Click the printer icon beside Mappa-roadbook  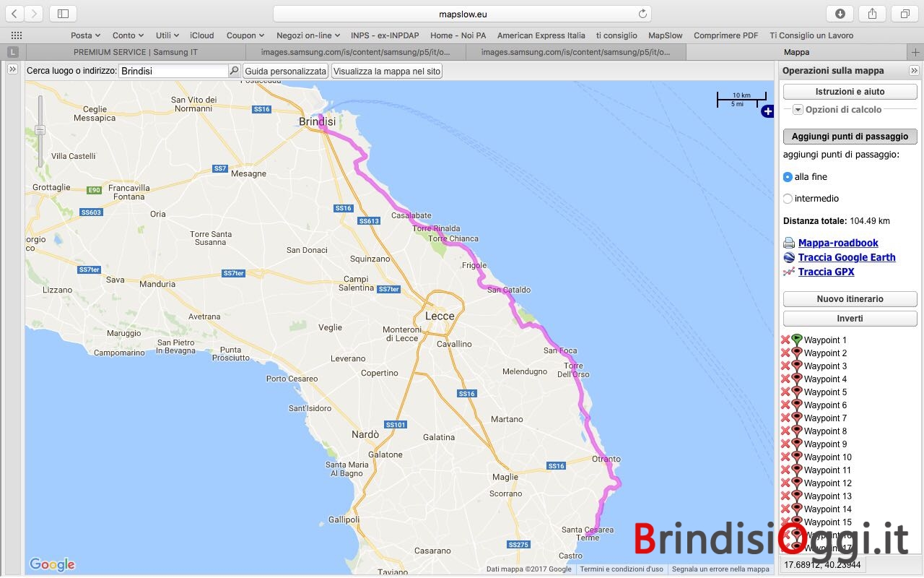[789, 243]
